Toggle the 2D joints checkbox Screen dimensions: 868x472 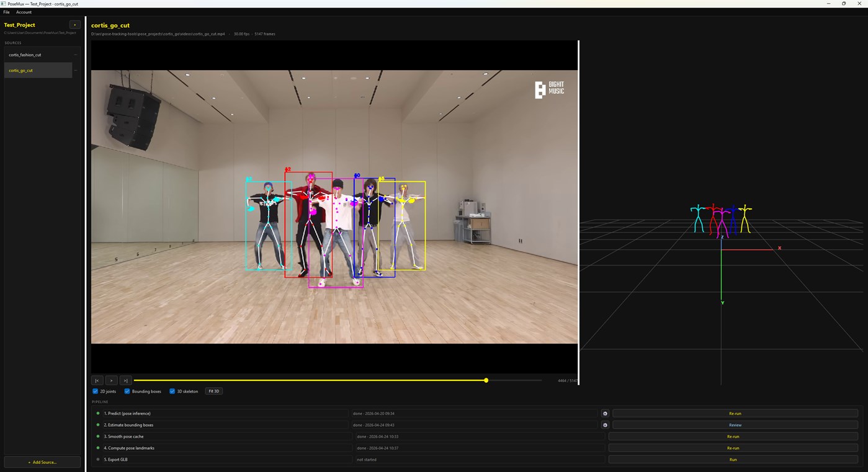click(96, 391)
